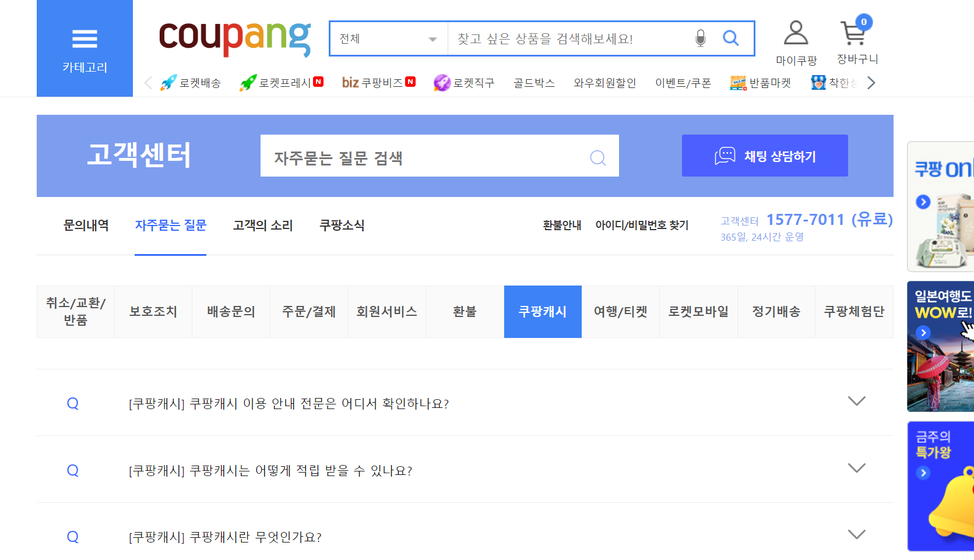Open 로켓직구 shortcut
The width and height of the screenshot is (974, 560).
pyautogui.click(x=464, y=83)
